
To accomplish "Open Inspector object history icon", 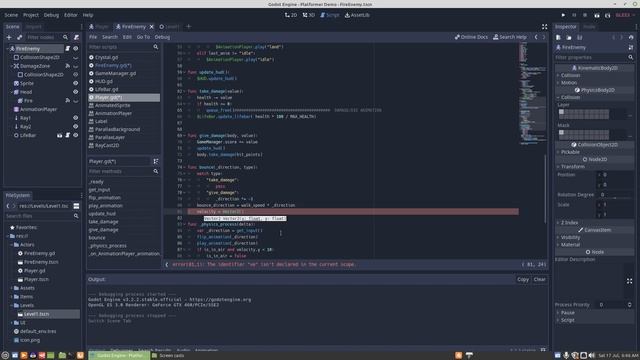I will (x=631, y=37).
